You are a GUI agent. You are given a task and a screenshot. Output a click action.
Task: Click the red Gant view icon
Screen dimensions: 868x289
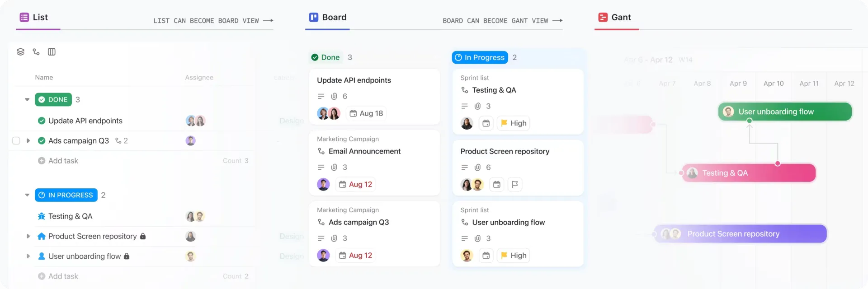tap(603, 17)
